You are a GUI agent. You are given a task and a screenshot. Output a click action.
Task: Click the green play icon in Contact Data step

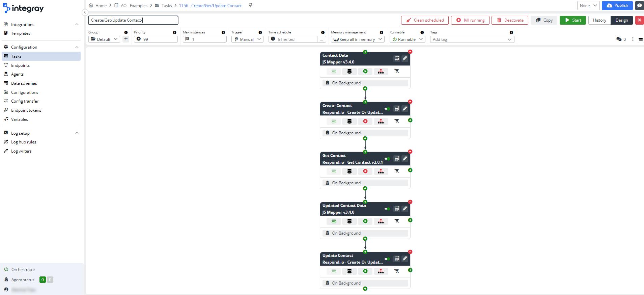click(x=365, y=72)
